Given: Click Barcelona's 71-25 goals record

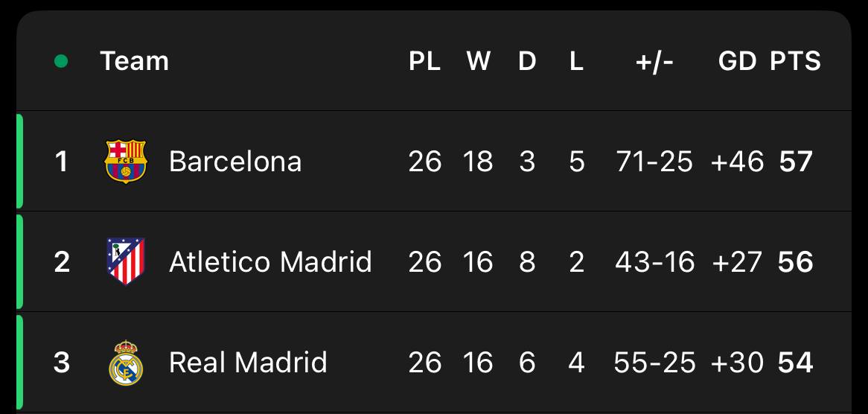Looking at the screenshot, I should pos(654,162).
